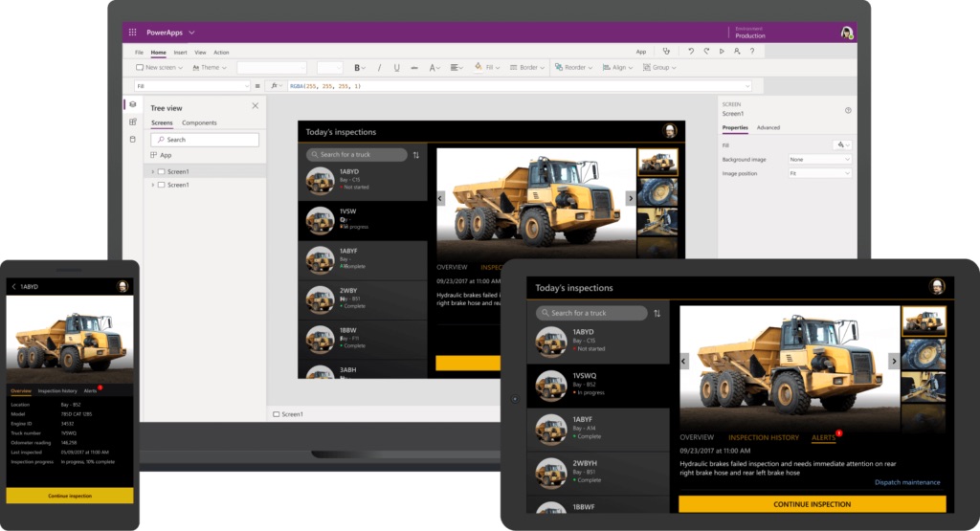Image resolution: width=980 pixels, height=531 pixels.
Task: Select Overview tab on phone
Action: pyautogui.click(x=21, y=391)
